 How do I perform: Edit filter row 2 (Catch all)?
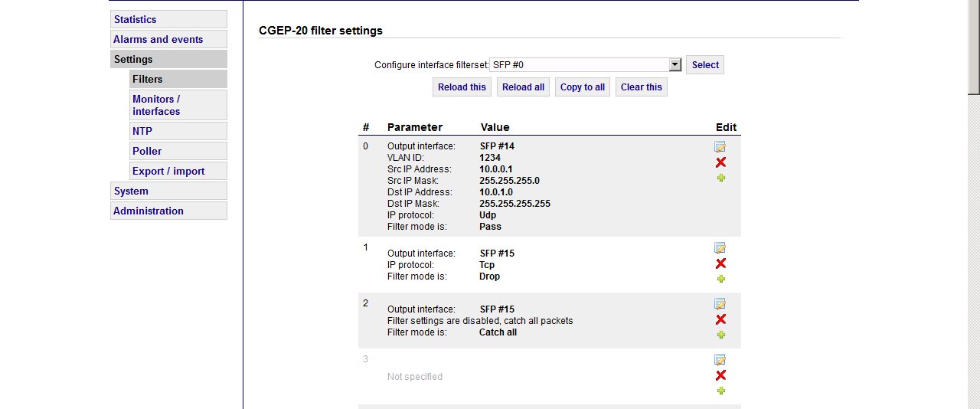(720, 303)
